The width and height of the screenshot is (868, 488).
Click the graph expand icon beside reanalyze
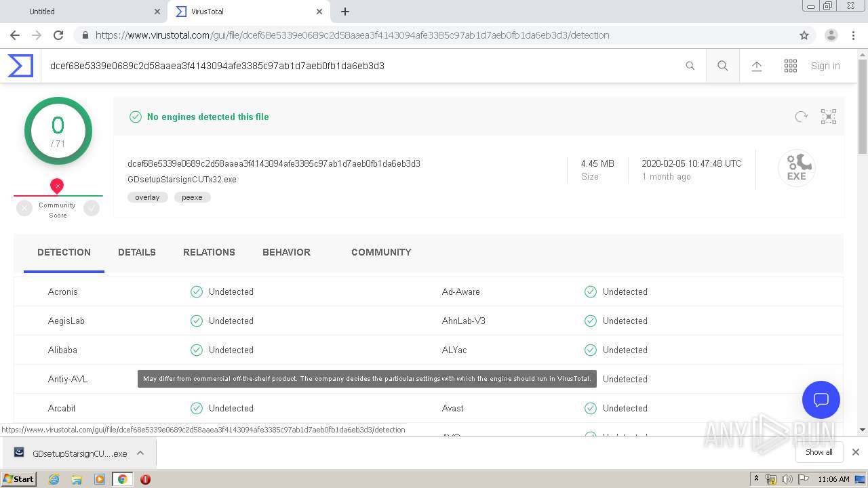(x=829, y=117)
